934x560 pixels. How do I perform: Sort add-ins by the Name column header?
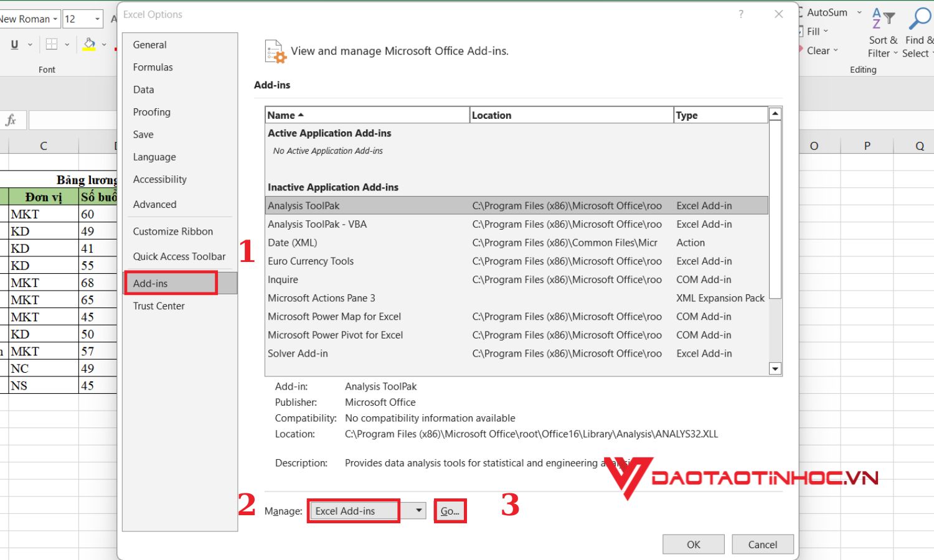(x=367, y=115)
